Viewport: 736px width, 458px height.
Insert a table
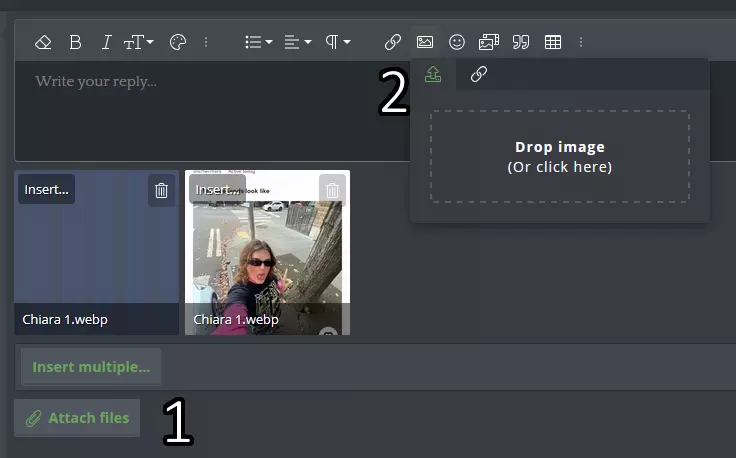pos(553,42)
